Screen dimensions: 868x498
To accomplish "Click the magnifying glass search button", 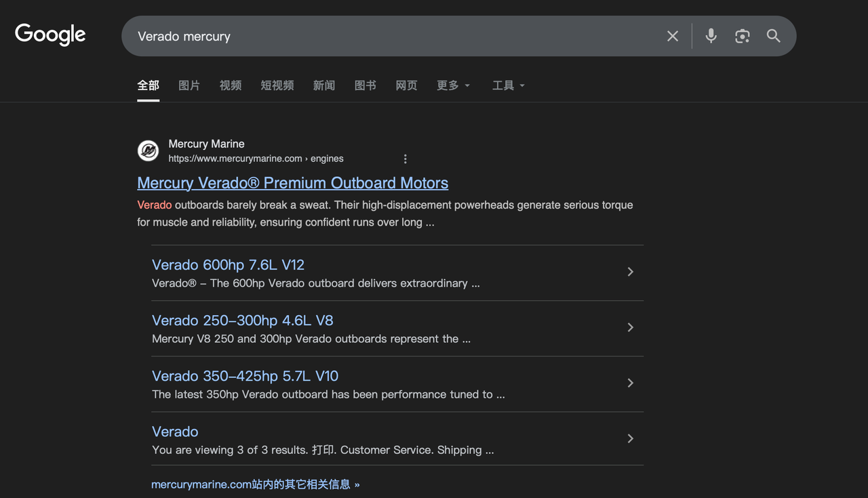I will pyautogui.click(x=773, y=36).
